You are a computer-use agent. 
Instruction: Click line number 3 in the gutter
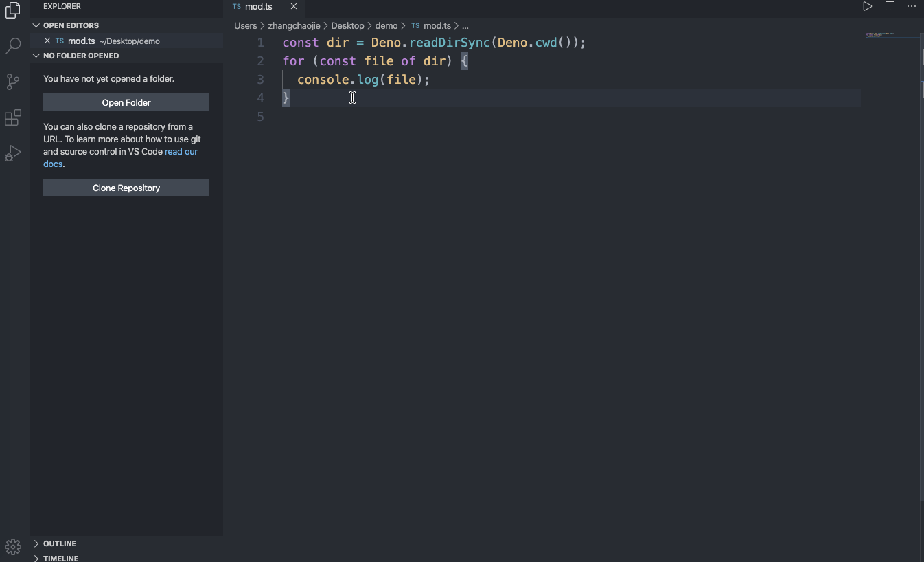[260, 80]
